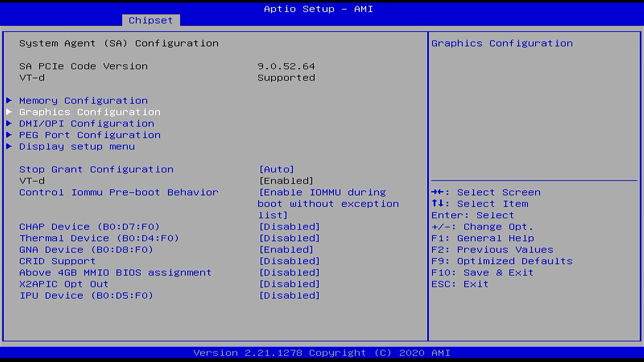Click arrow icon beside Memory Configuration
Screen dimensions: 644x362
[x=9, y=101]
